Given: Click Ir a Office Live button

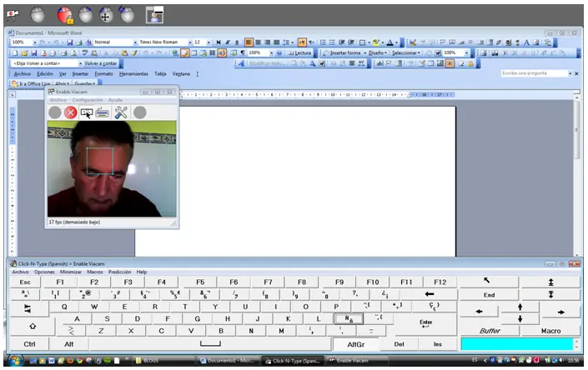Looking at the screenshot, I should (x=31, y=84).
